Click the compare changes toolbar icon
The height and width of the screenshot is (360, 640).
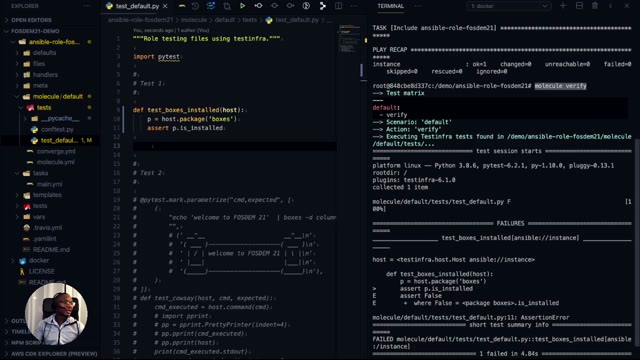pyautogui.click(x=227, y=6)
